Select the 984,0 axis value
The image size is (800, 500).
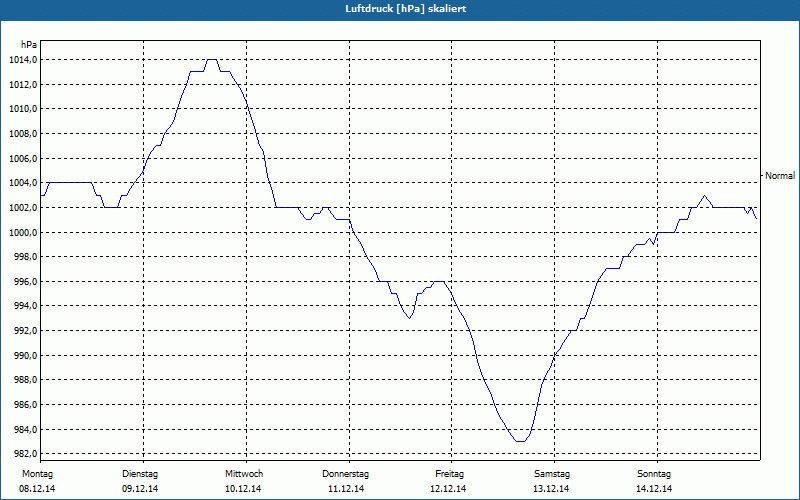pos(25,430)
